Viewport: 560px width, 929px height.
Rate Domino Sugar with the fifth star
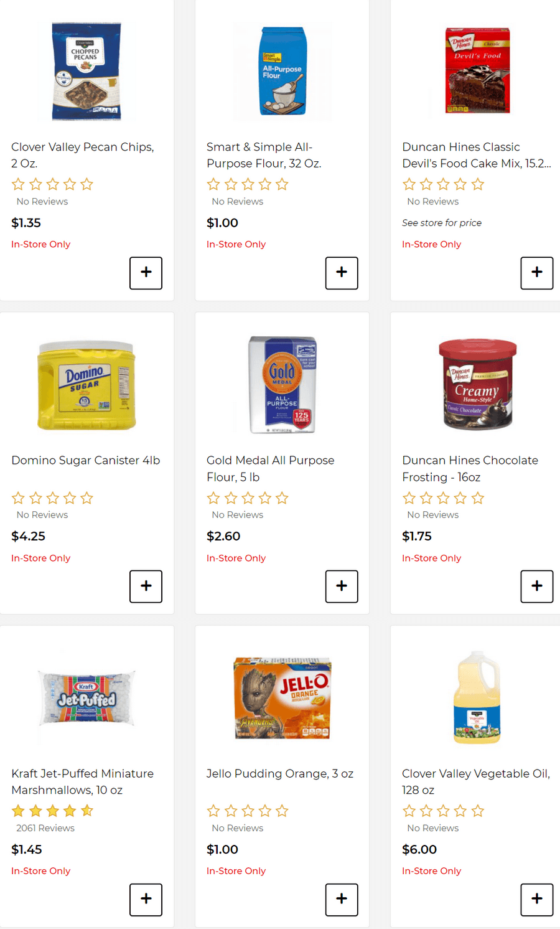[86, 498]
